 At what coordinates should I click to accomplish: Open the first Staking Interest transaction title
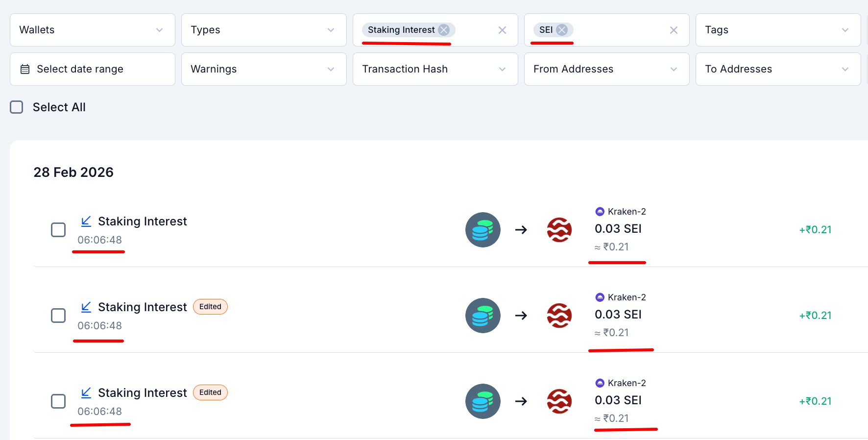[143, 221]
